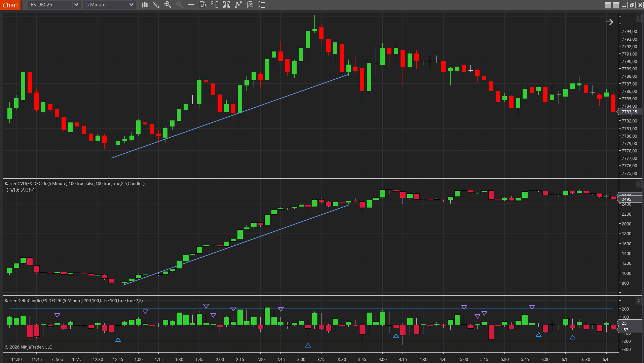
Task: Select the KaizenCVD indicator label
Action: click(75, 183)
